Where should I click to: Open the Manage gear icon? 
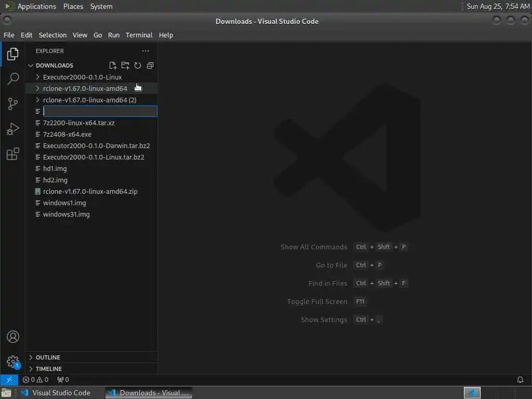click(x=12, y=362)
